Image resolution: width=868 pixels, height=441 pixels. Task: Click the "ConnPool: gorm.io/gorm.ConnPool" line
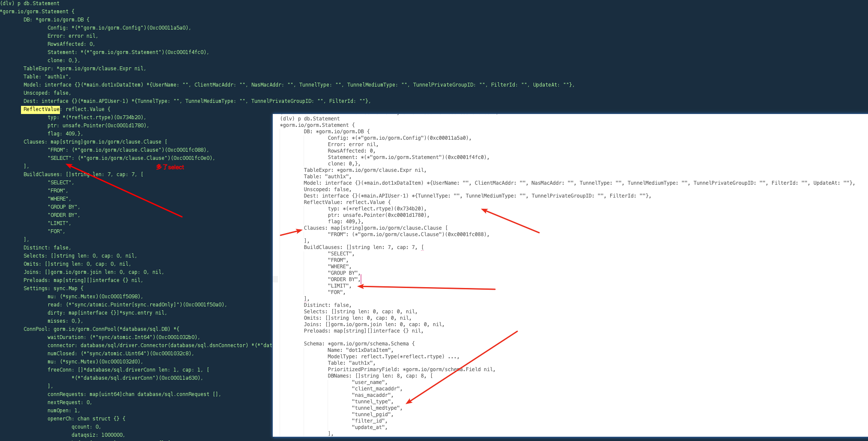point(101,329)
